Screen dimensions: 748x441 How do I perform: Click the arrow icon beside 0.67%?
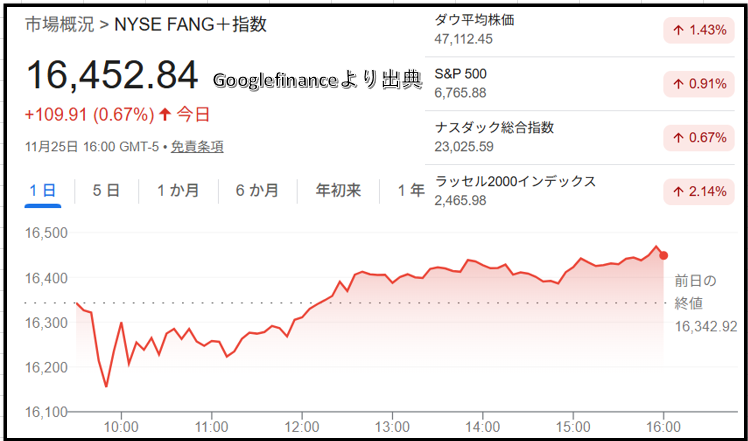[678, 138]
